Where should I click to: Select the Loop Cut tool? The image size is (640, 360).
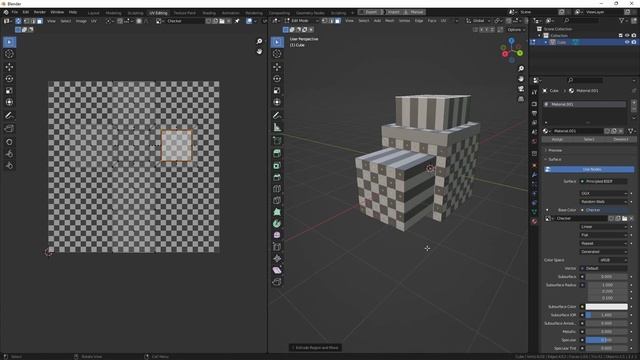pyautogui.click(x=277, y=189)
